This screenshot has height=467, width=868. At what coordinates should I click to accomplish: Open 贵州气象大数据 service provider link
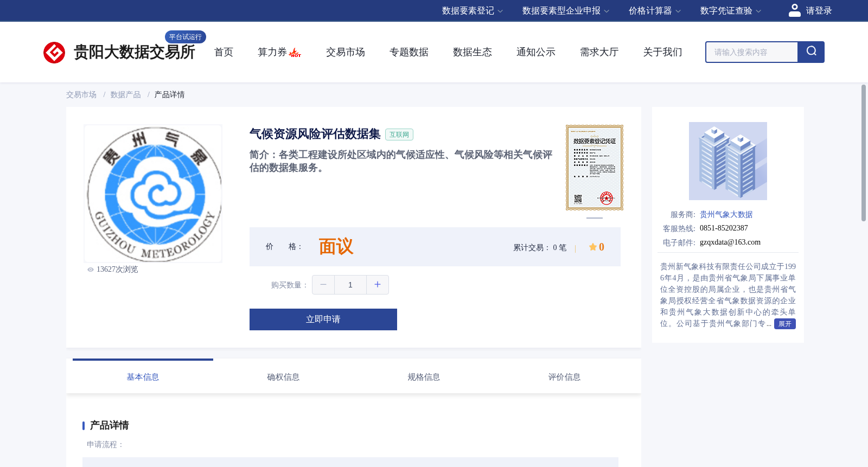point(726,215)
